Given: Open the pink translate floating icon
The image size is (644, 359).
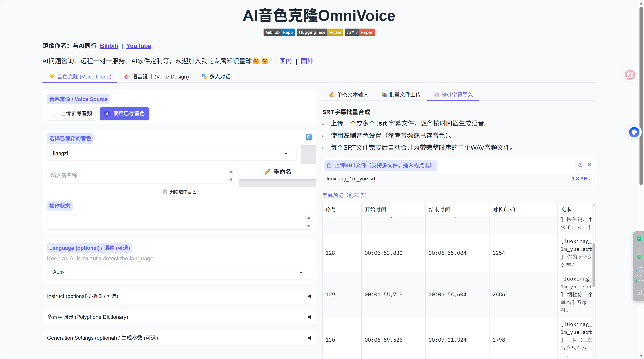Looking at the screenshot, I should coord(630,75).
